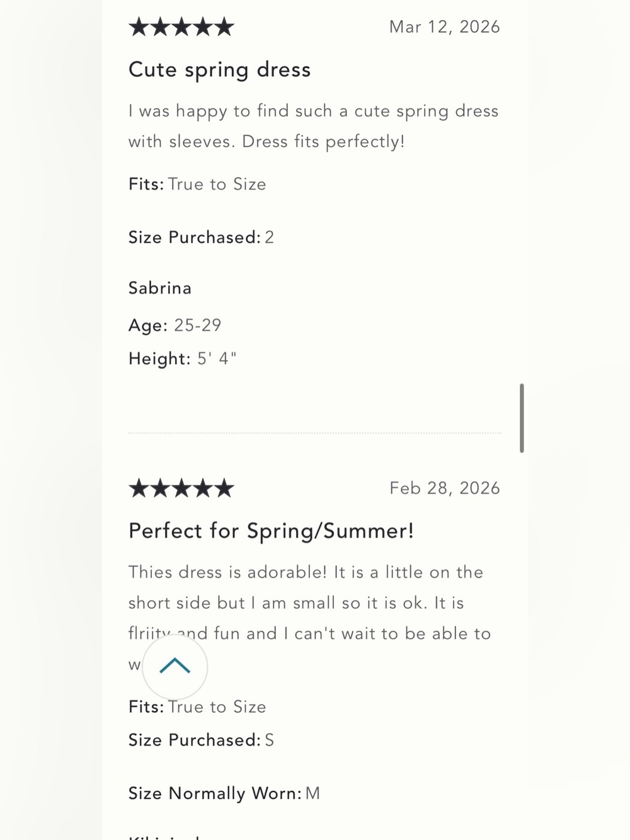Open the review titled Perfect for Spring/Summer!

point(272,531)
